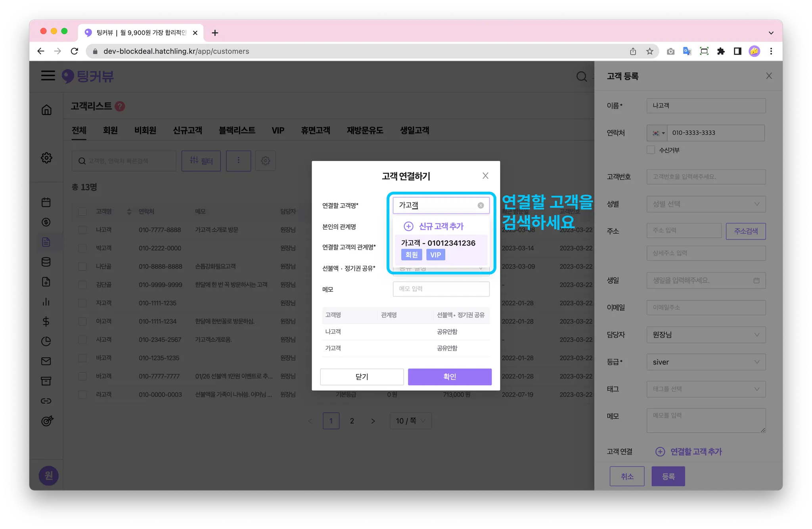812x529 pixels.
Task: Toggle select-all checkbox in table header
Action: [82, 212]
